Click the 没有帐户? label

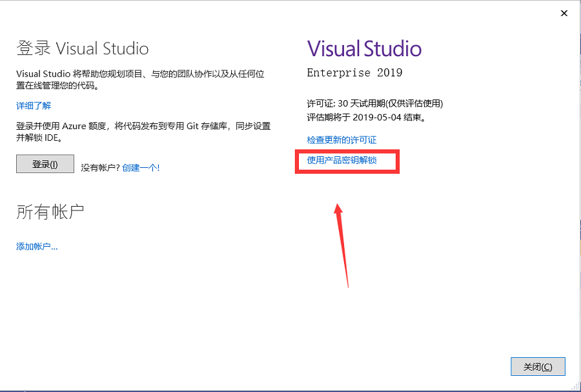100,167
